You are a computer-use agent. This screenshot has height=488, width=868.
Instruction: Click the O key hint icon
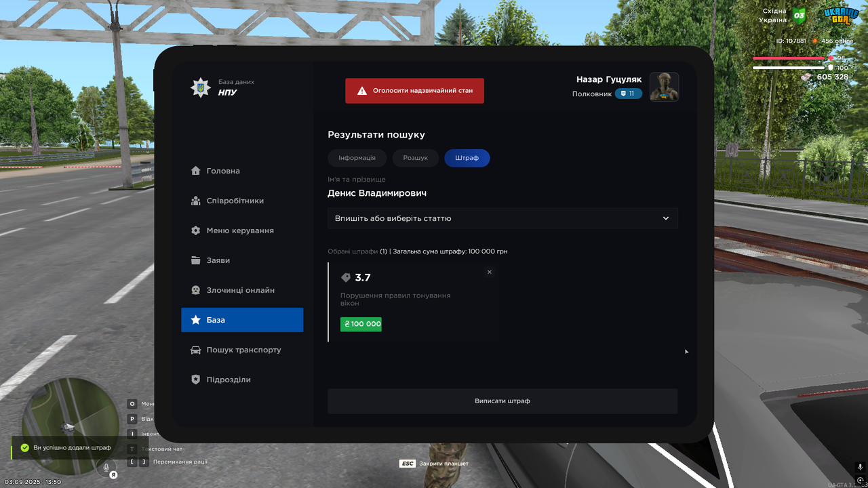click(132, 404)
